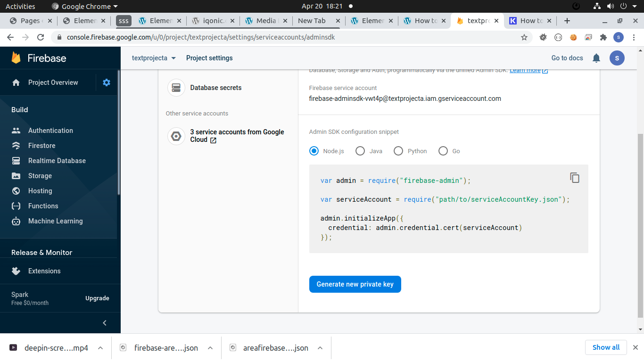This screenshot has width=644, height=362.
Task: Open the Learn more link
Action: point(528,70)
